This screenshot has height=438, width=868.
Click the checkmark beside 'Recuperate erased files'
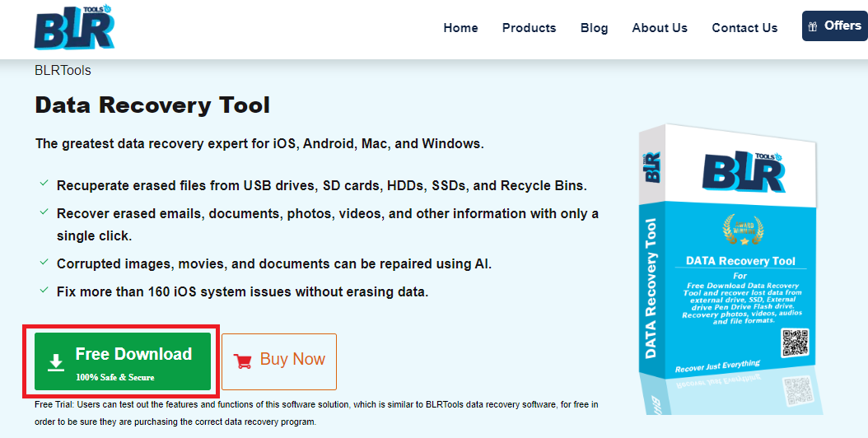click(x=44, y=184)
